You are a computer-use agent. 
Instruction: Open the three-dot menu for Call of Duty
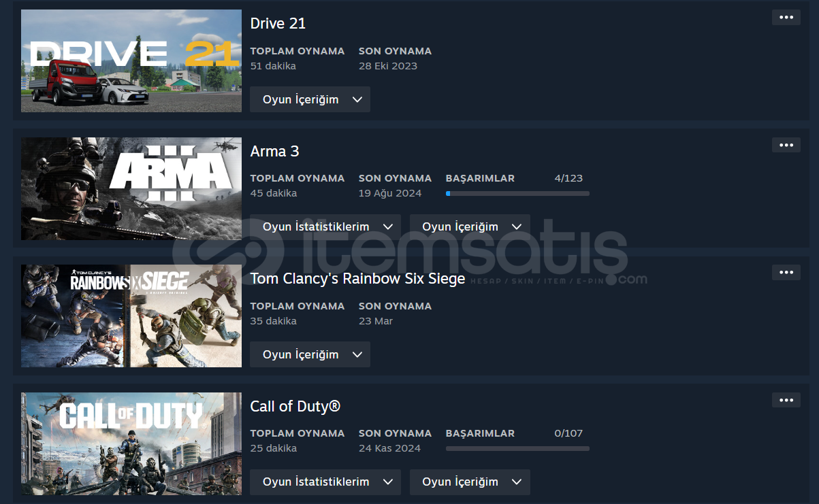click(786, 400)
